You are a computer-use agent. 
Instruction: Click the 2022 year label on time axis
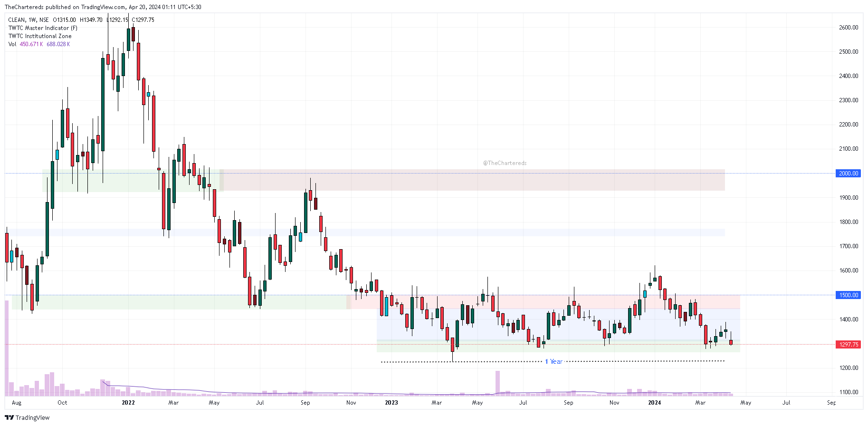[128, 403]
